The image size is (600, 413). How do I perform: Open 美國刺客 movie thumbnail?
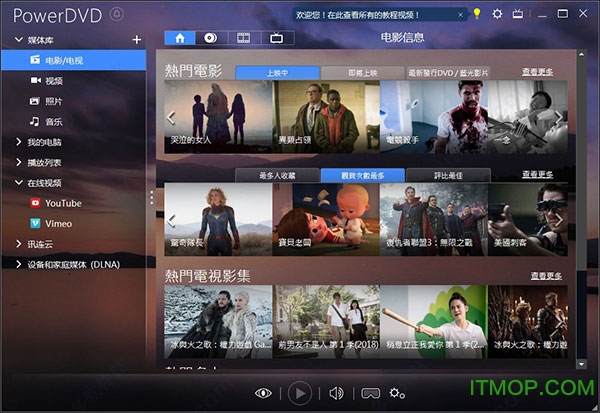click(528, 219)
